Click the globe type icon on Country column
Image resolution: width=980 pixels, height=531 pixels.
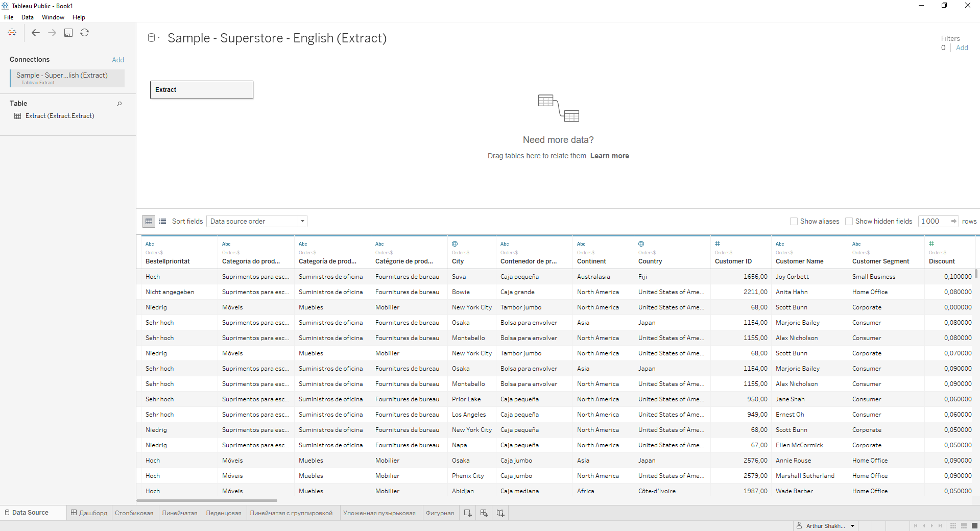point(641,244)
